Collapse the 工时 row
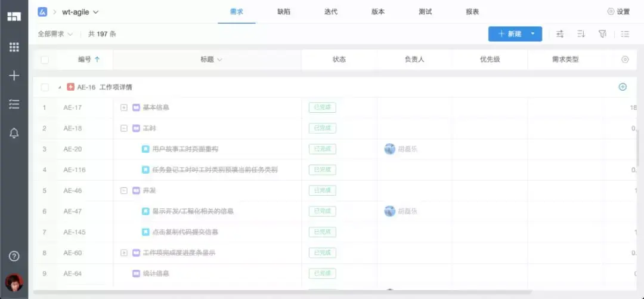 (x=123, y=128)
